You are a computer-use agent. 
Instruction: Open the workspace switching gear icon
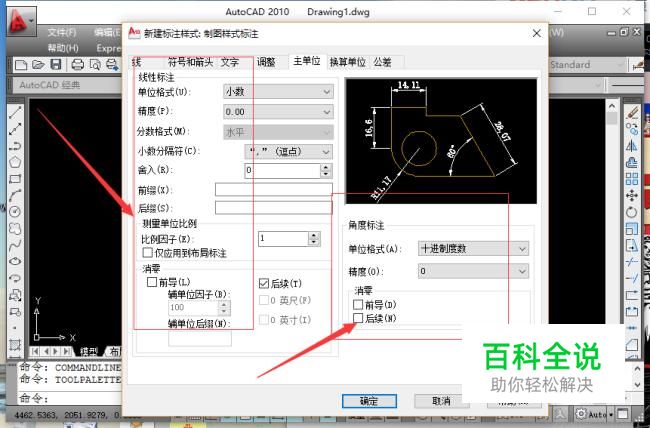[582, 413]
